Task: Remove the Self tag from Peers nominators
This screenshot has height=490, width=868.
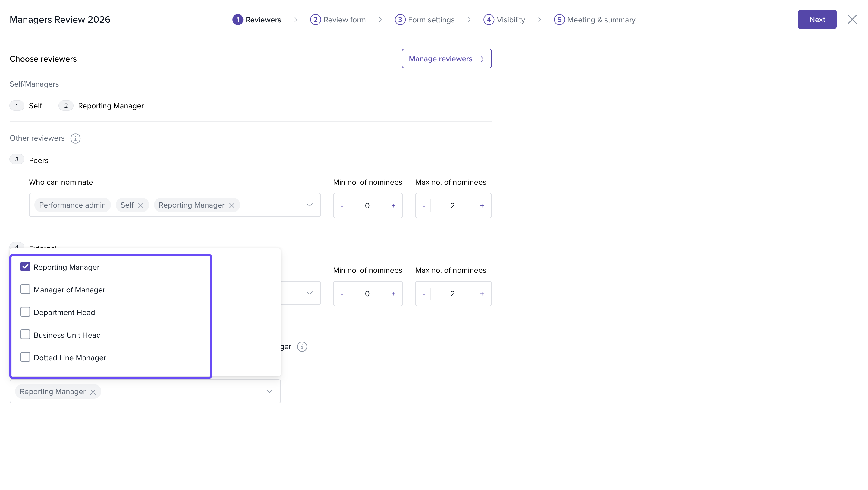Action: click(x=141, y=205)
